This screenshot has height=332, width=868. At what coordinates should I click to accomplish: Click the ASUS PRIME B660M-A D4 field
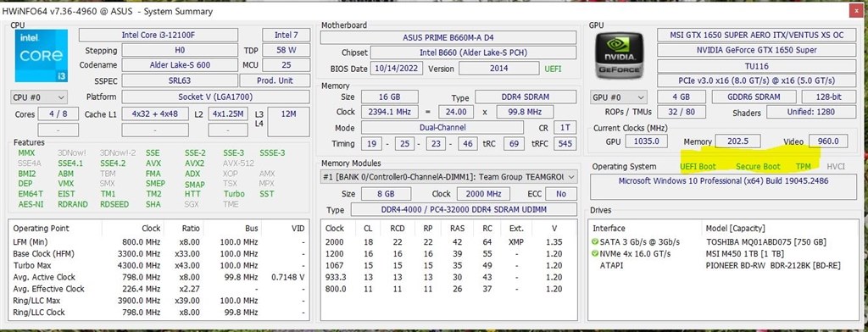pyautogui.click(x=448, y=37)
